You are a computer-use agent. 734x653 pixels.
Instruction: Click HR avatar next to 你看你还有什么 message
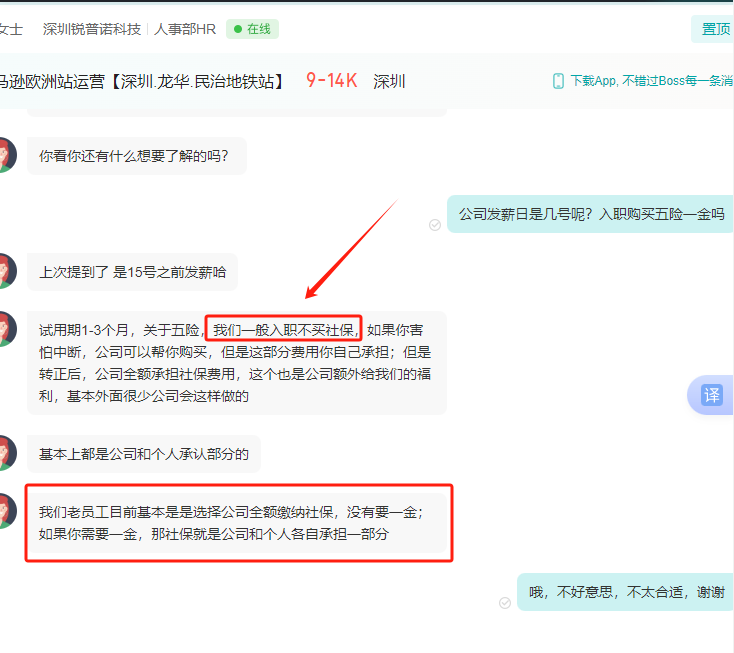5,155
